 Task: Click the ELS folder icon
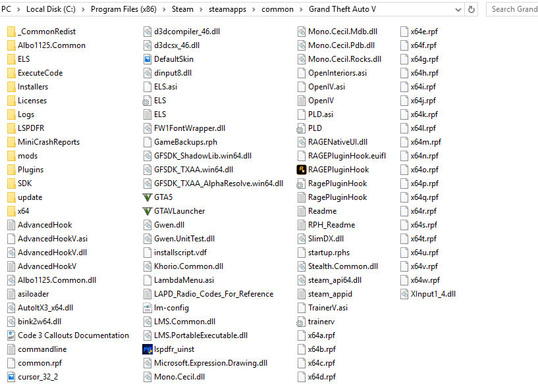[x=11, y=59]
